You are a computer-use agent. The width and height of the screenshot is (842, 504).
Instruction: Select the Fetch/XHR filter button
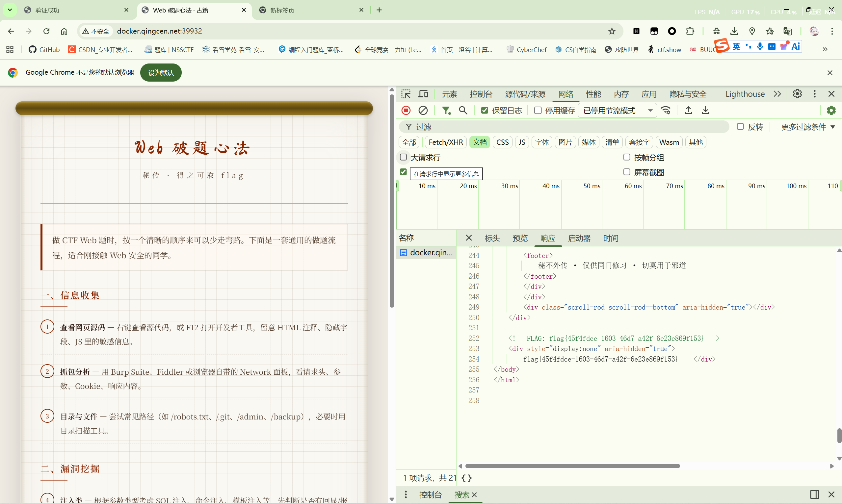(x=445, y=142)
